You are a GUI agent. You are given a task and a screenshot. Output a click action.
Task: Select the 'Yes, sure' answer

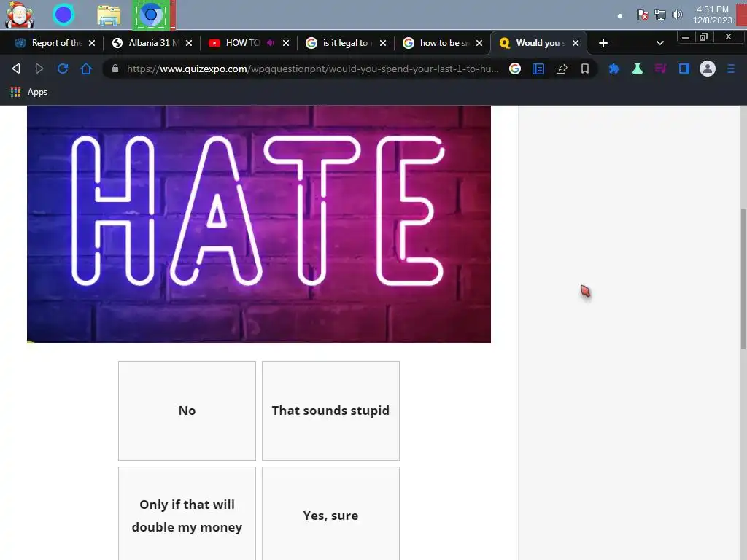(x=330, y=514)
